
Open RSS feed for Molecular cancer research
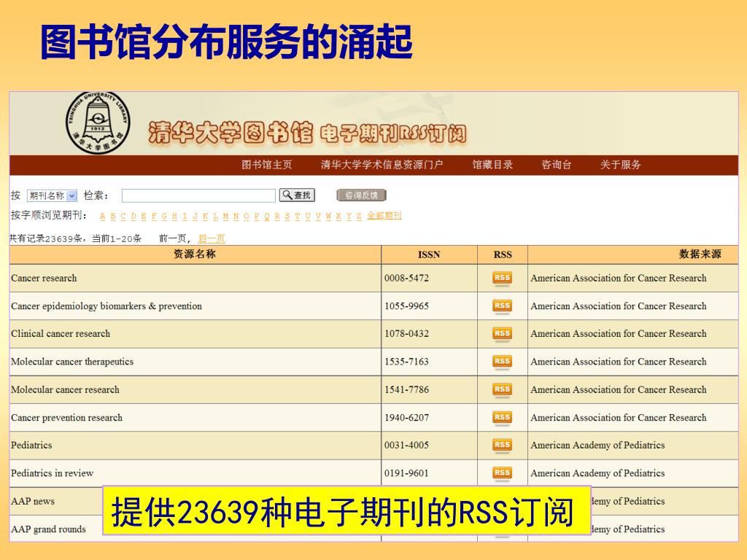[x=502, y=390]
